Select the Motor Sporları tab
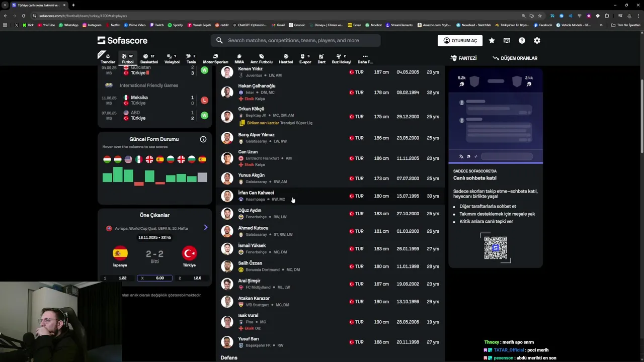Viewport: 644px width, 362px height. [x=215, y=59]
